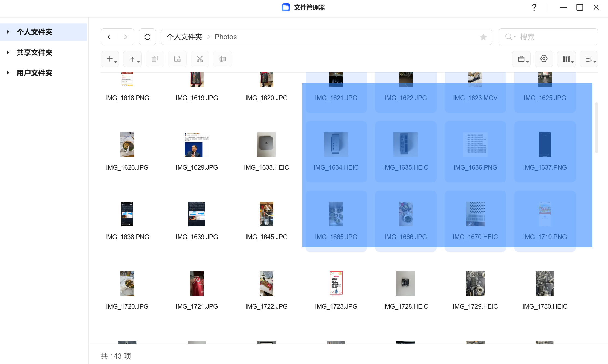The width and height of the screenshot is (608, 364).
Task: Click 个人文件夹 breadcrumb in path bar
Action: point(184,37)
